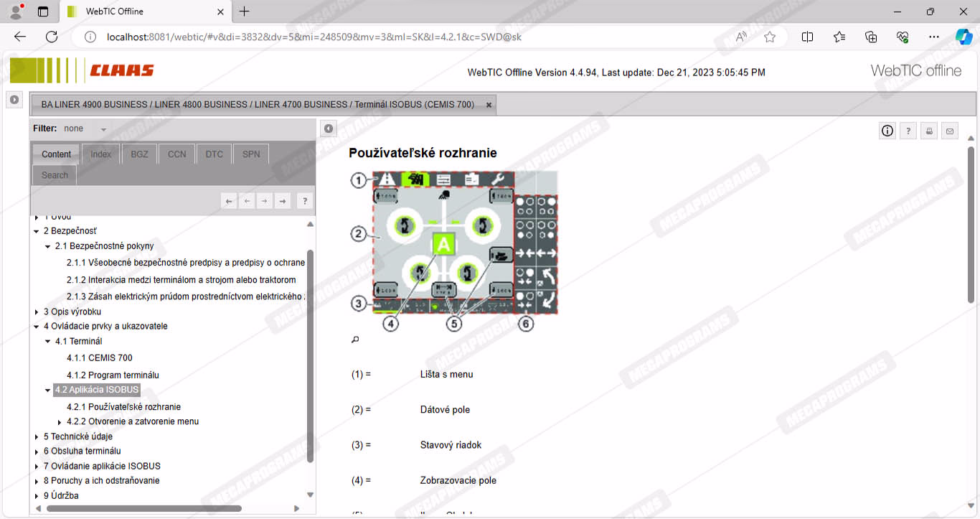
Task: Click the Lišta s menu legend text
Action: 446,375
